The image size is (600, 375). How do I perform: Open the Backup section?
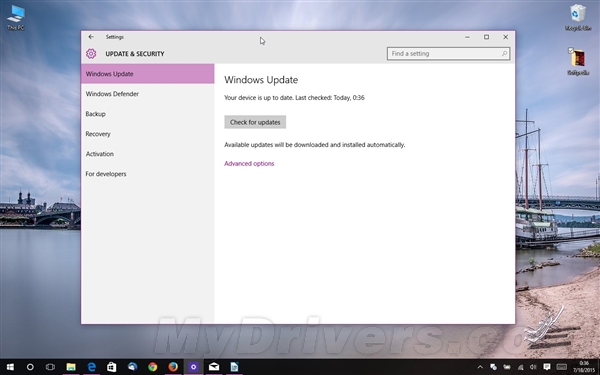click(x=148, y=114)
